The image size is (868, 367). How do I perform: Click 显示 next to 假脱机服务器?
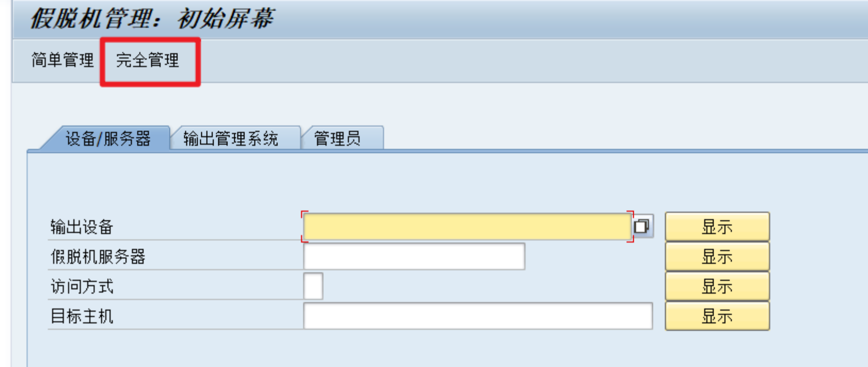[x=717, y=256]
